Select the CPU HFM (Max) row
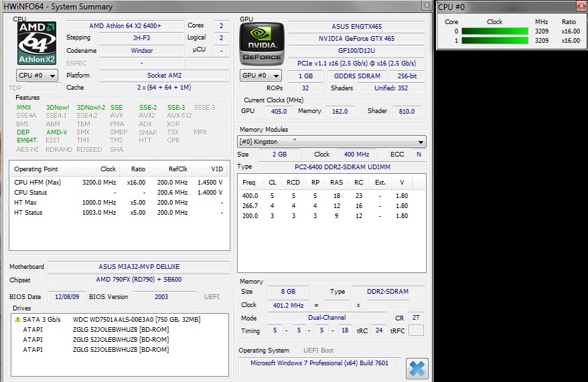 tap(119, 183)
